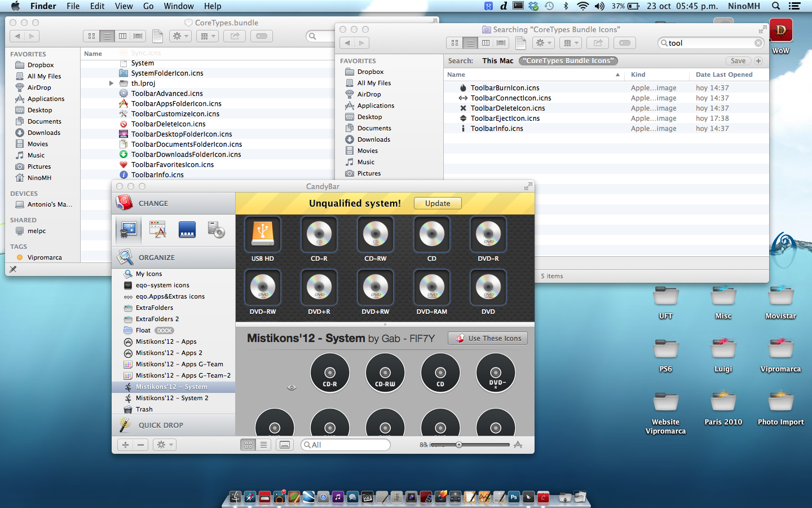Open the Help menu

point(213,6)
